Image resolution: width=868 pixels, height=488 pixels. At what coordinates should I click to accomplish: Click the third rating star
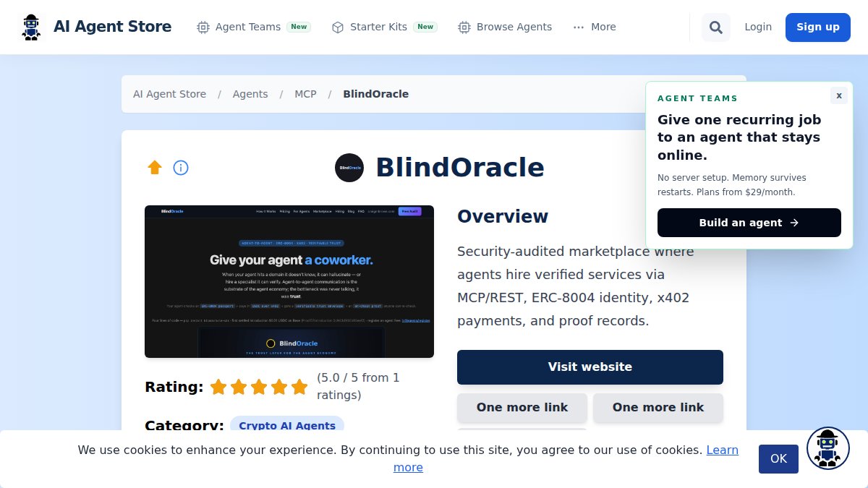pyautogui.click(x=259, y=388)
